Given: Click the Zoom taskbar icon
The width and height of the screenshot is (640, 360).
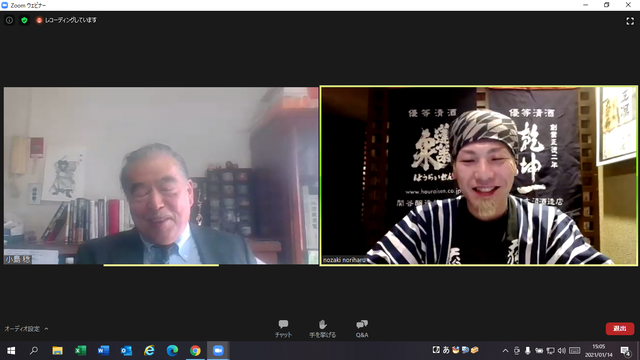Looking at the screenshot, I should 218,351.
